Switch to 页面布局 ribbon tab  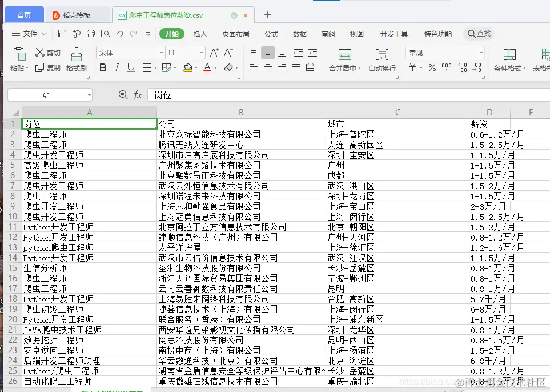[x=236, y=34]
